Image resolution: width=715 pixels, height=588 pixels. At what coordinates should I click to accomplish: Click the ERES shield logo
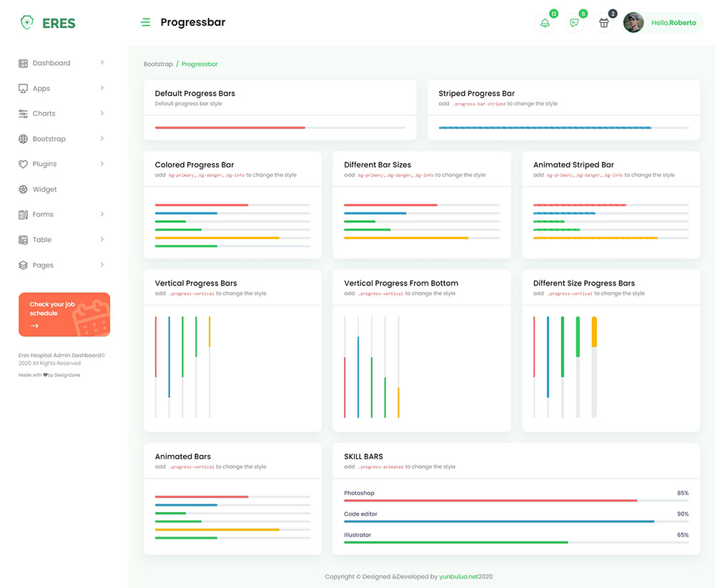click(x=27, y=23)
